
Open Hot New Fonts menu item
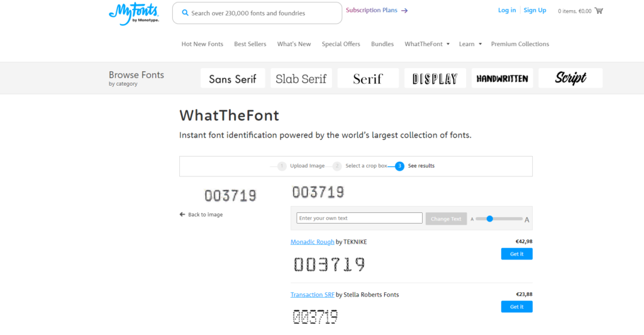coord(202,44)
